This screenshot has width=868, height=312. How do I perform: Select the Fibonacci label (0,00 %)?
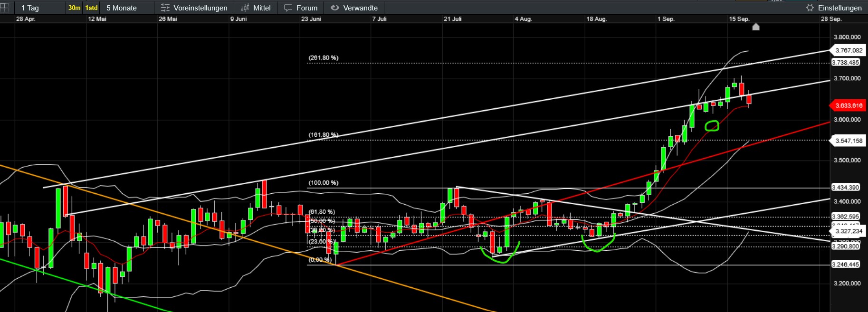click(320, 260)
